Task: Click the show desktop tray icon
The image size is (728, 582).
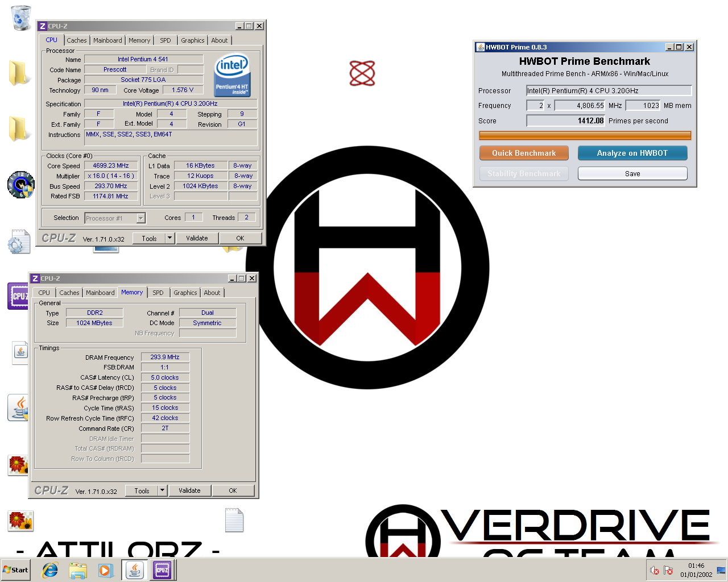Action: click(x=721, y=570)
